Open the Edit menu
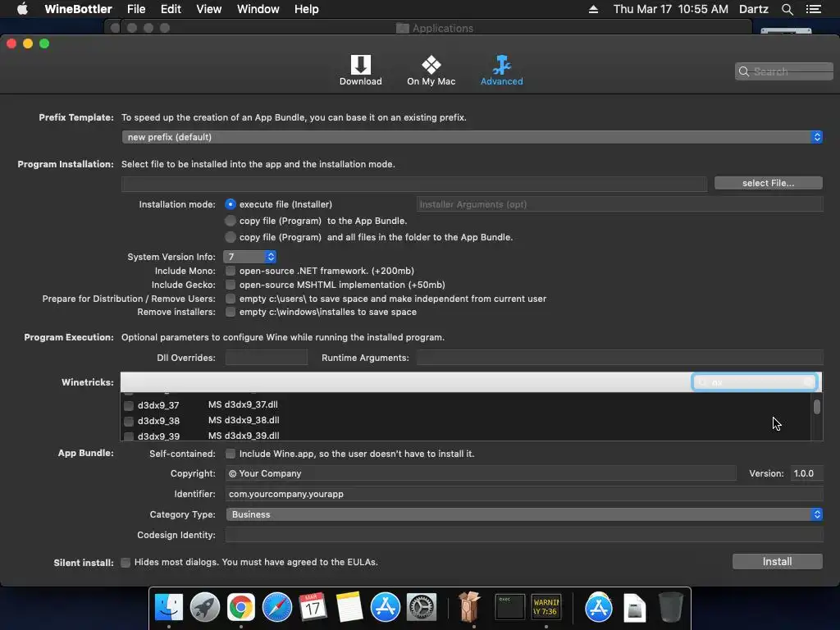 click(x=171, y=9)
